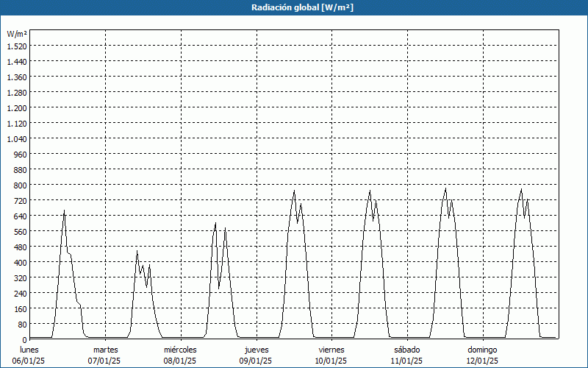Click the 320 axis value
Image resolution: width=588 pixels, height=368 pixels.
(x=21, y=278)
